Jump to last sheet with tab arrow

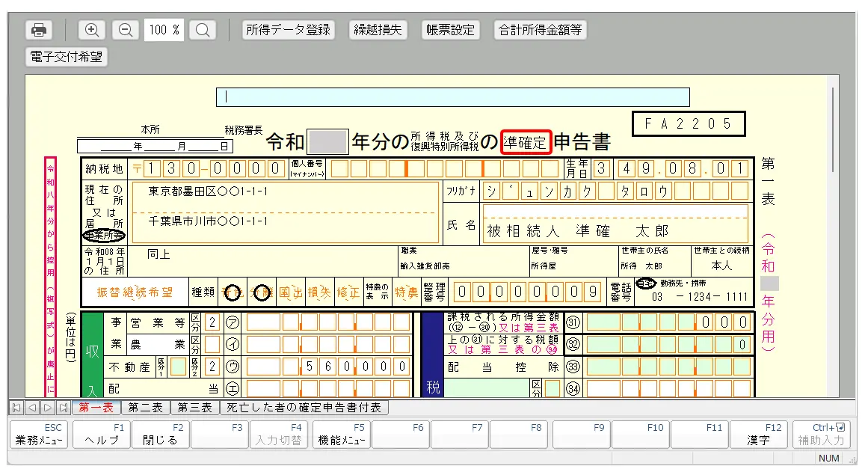pyautogui.click(x=64, y=408)
